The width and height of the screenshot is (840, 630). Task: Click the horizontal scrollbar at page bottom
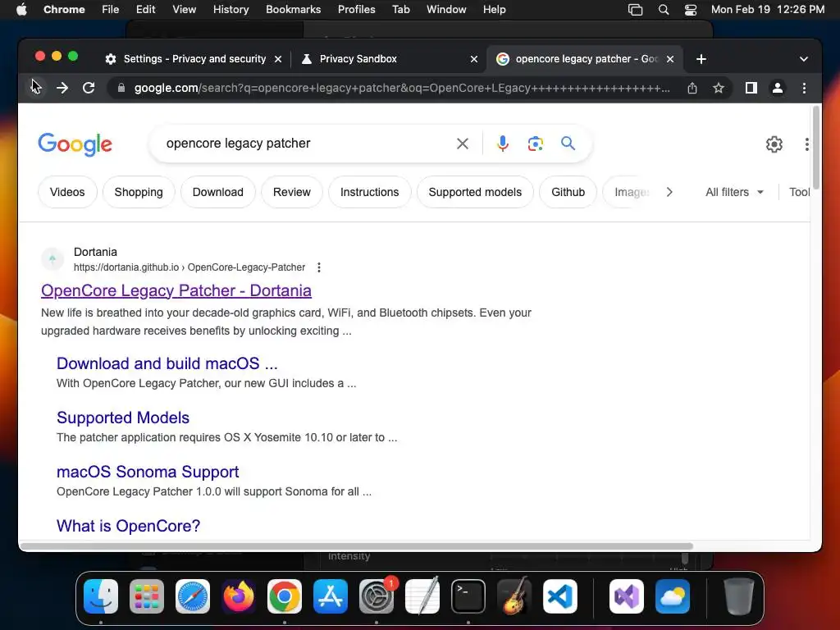(357, 546)
